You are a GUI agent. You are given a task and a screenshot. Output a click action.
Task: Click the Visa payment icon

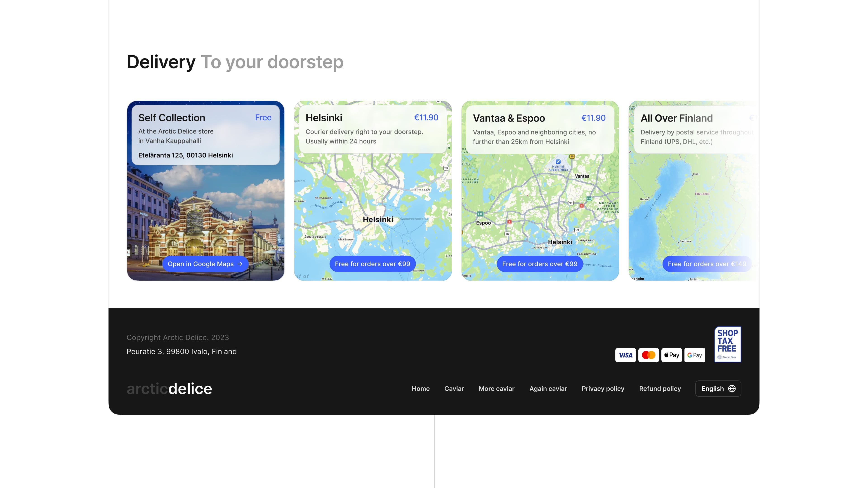pyautogui.click(x=625, y=354)
